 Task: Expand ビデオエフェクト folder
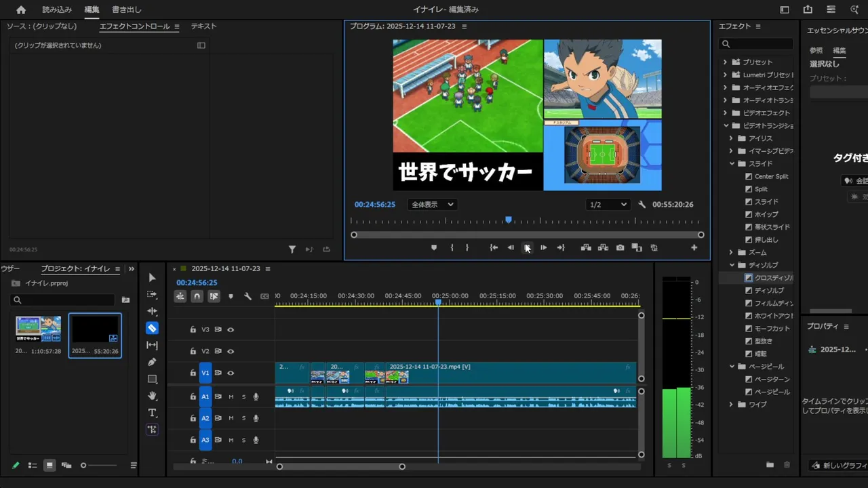[725, 113]
